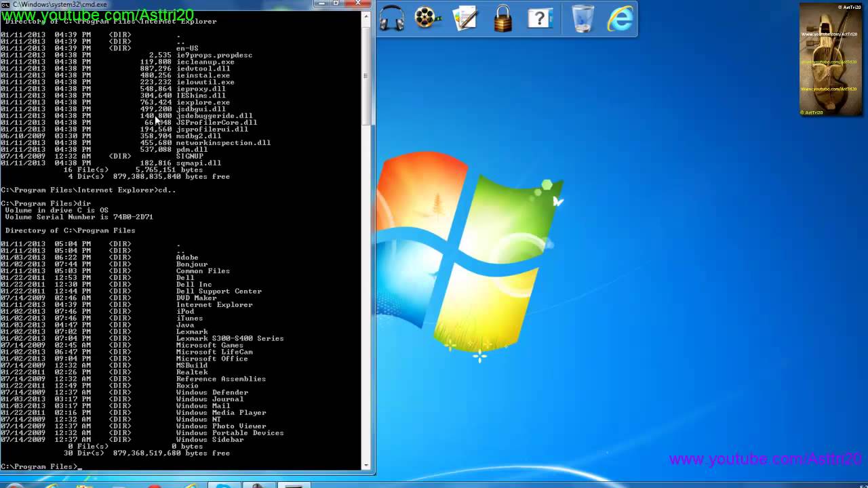The width and height of the screenshot is (868, 488).
Task: Click the cmd scrollbar down arrow
Action: pos(366,466)
